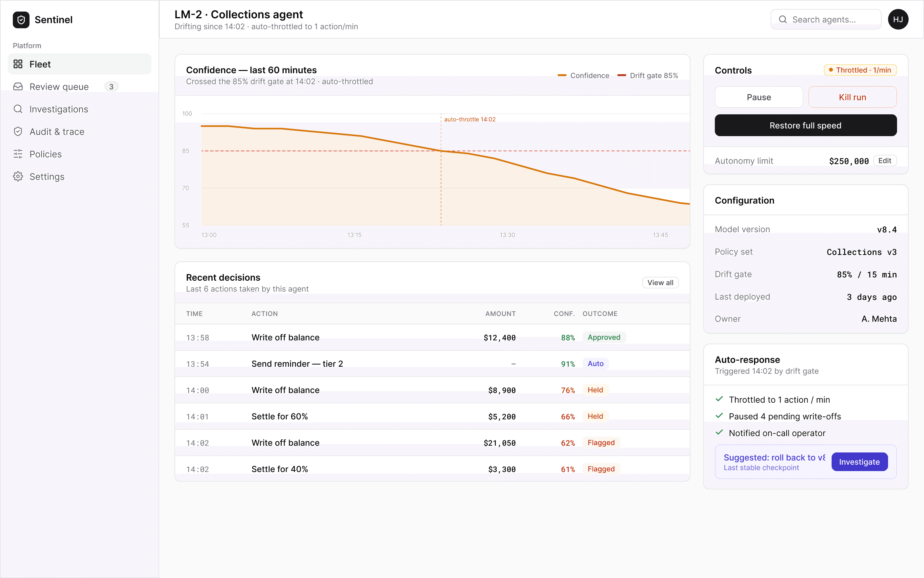Click the Approved outcome badge
Image resolution: width=924 pixels, height=578 pixels.
click(x=604, y=337)
